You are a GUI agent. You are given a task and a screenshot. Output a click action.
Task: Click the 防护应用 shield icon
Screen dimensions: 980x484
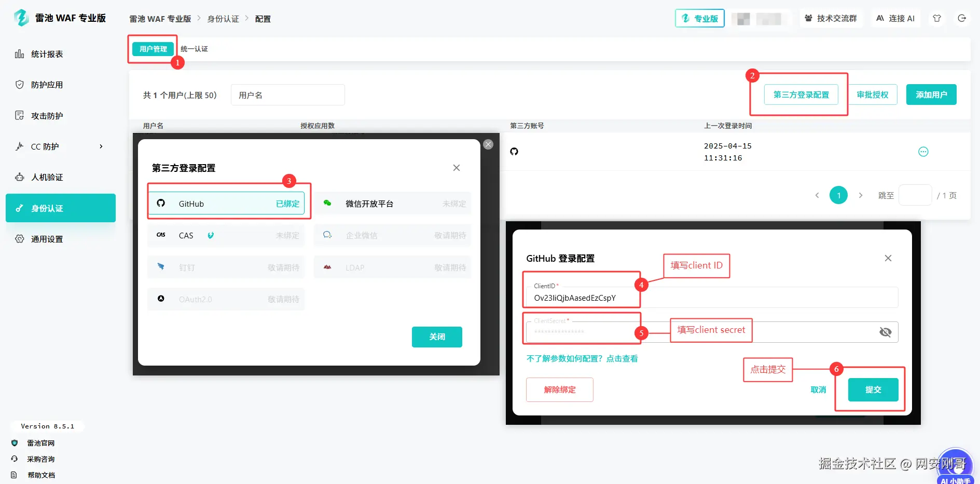[20, 85]
